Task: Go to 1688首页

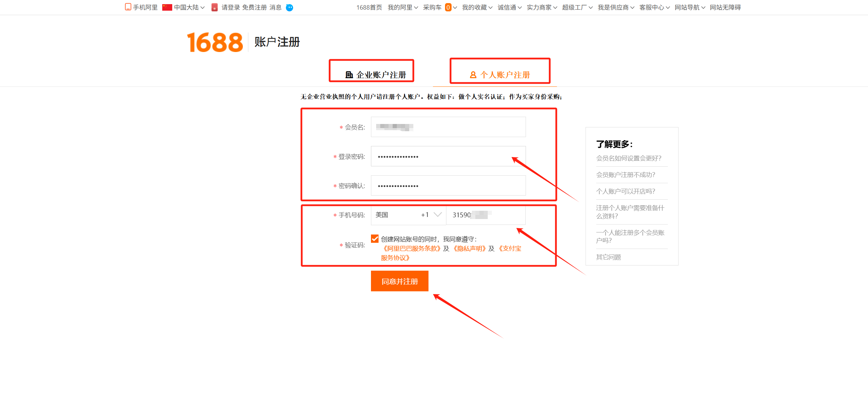Action: tap(369, 7)
